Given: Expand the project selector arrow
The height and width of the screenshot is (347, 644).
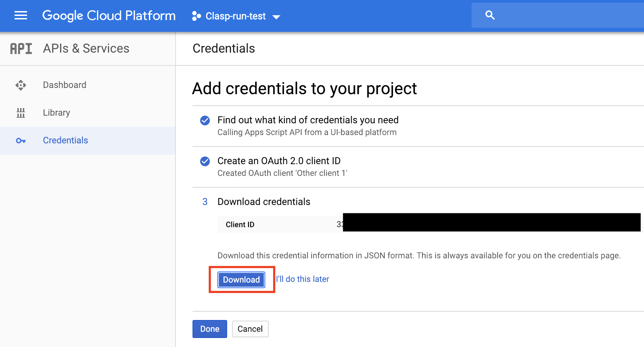Looking at the screenshot, I should coord(277,16).
